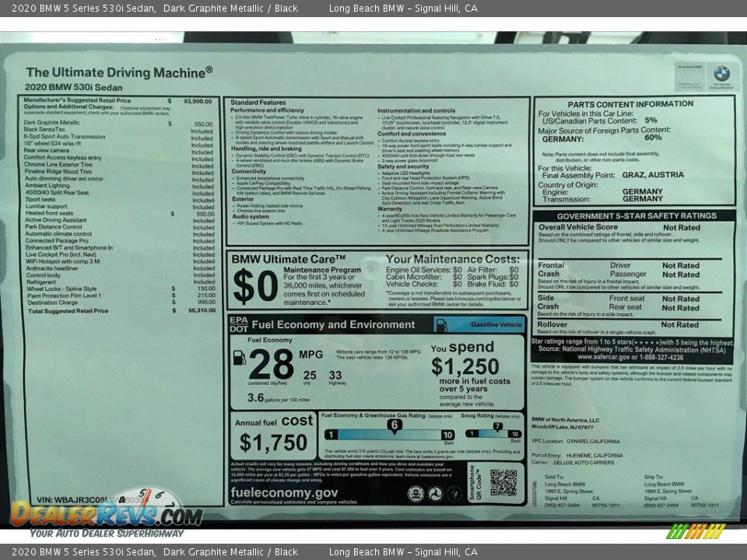Click the combined 28 MPG number
Image resolution: width=747 pixels, height=560 pixels.
point(271,364)
